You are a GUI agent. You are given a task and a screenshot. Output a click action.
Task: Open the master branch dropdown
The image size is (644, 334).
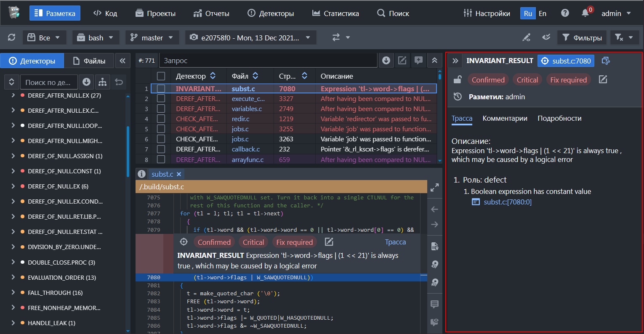tap(152, 38)
